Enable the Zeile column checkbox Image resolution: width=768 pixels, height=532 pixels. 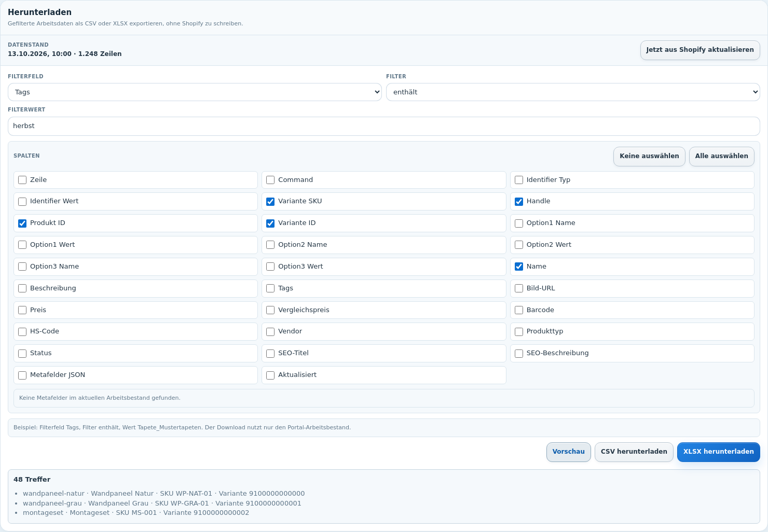pos(22,180)
